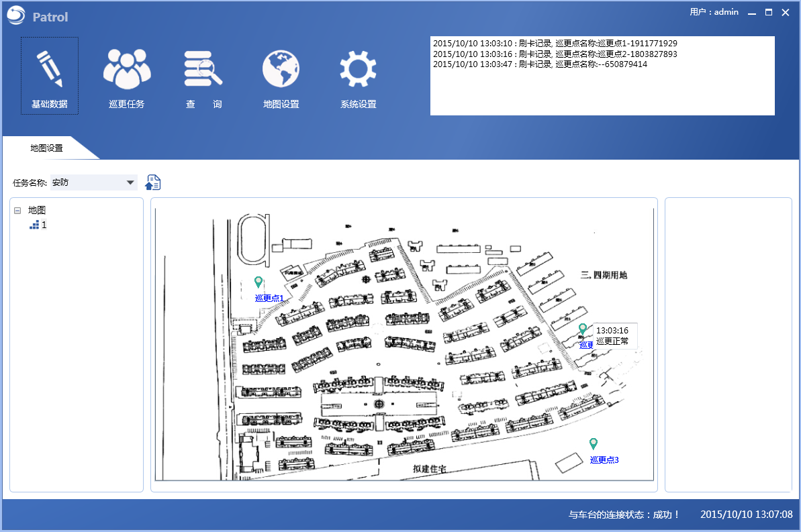Switch to the 地图设置 tab
This screenshot has width=801, height=532.
(46, 148)
